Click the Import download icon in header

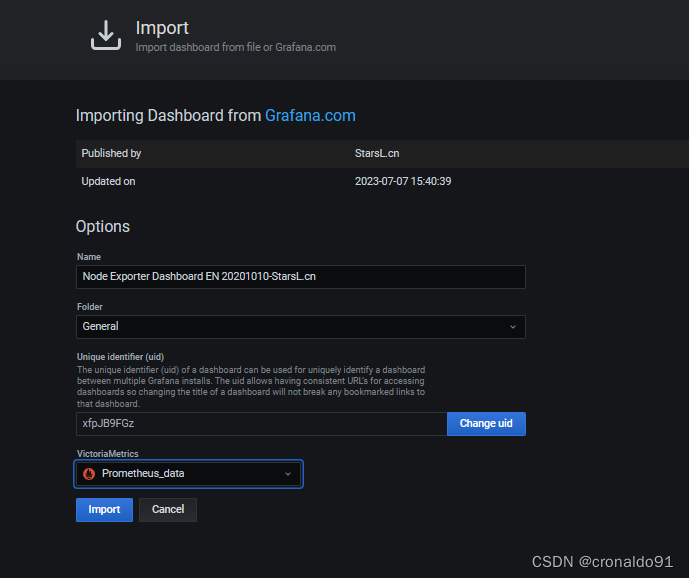(x=106, y=35)
